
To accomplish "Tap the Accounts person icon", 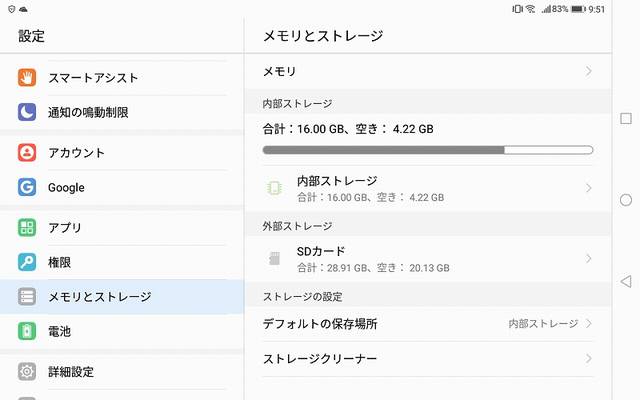I will (27, 152).
